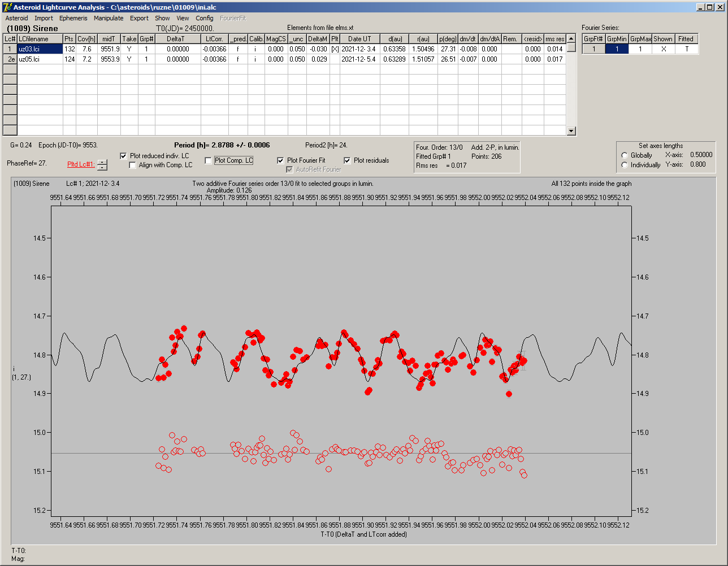
Task: Click the Fitted T cell in Fourier Series
Action: coord(686,49)
